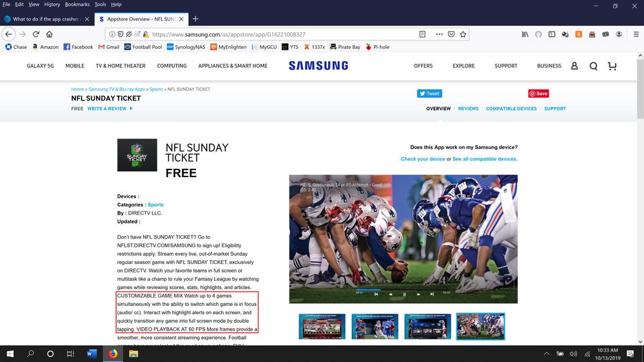Click the Samsung site search magnifier icon
The height and width of the screenshot is (362, 644).
click(x=593, y=66)
